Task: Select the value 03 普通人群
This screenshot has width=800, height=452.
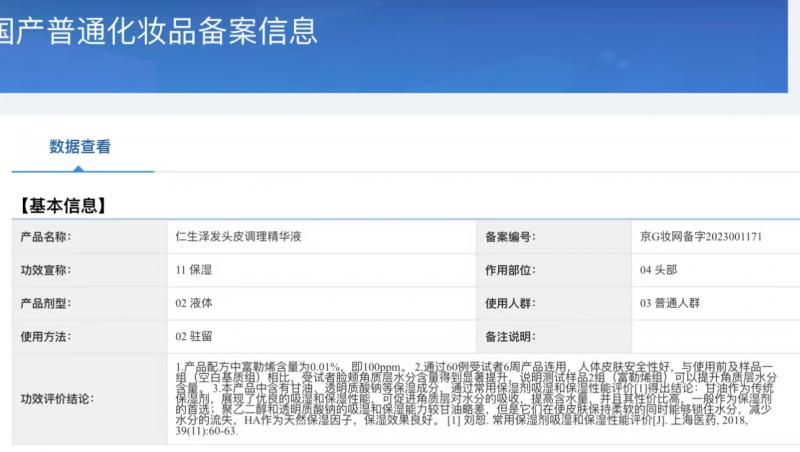Action: pos(670,303)
